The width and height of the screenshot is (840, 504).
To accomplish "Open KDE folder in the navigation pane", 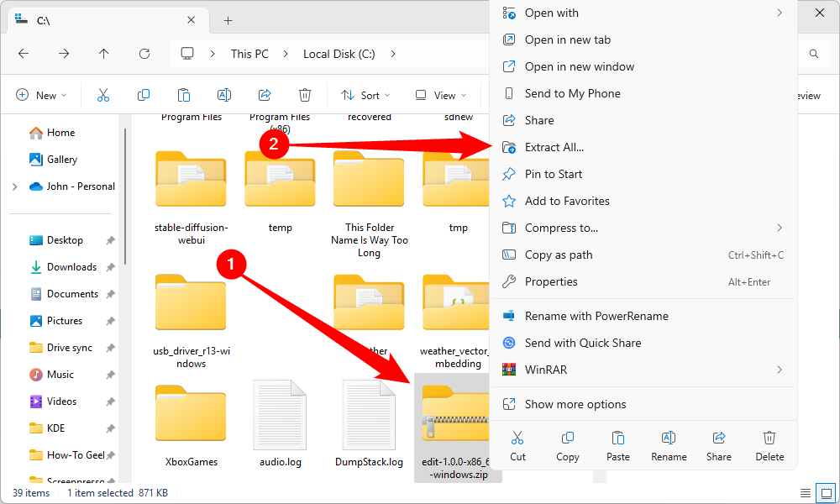I will point(47,428).
